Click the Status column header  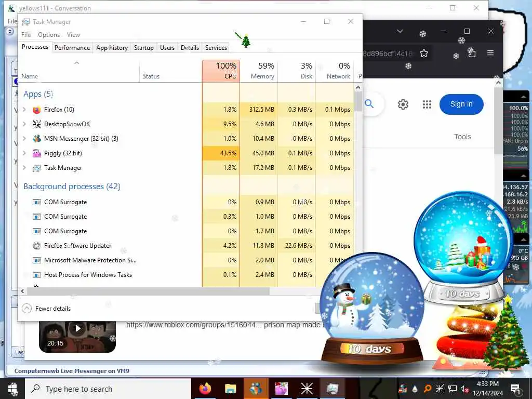170,71
